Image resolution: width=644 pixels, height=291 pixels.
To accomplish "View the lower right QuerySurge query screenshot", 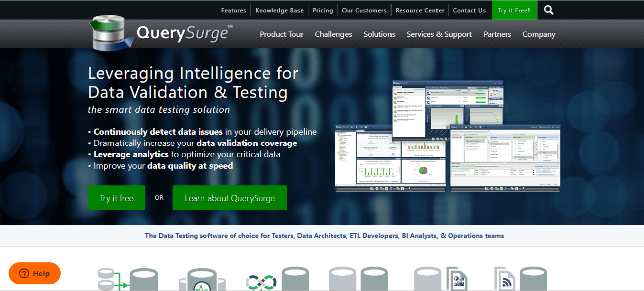I will pyautogui.click(x=505, y=158).
